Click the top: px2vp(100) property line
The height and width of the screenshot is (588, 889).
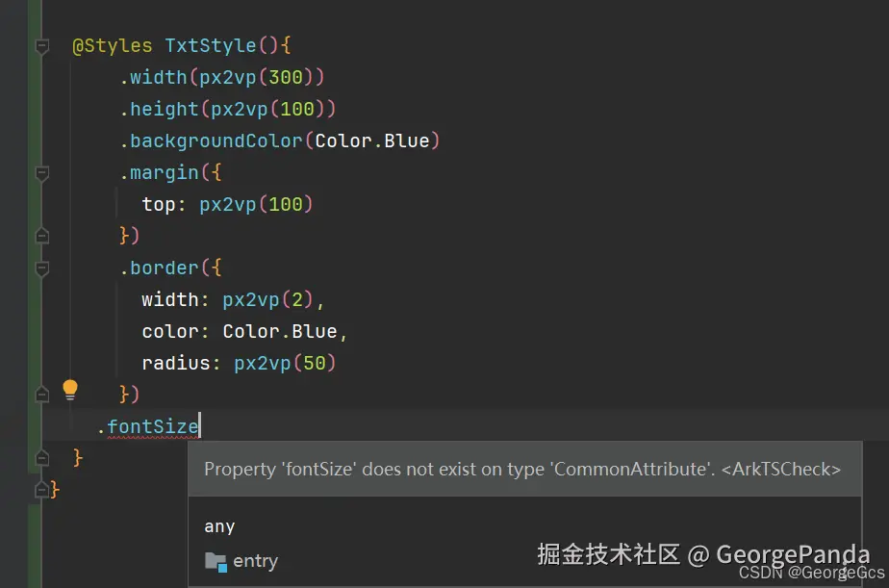[227, 204]
